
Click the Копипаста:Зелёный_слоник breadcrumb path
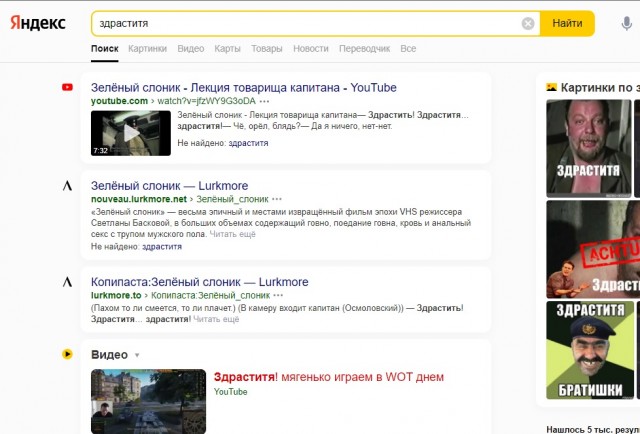coord(210,295)
